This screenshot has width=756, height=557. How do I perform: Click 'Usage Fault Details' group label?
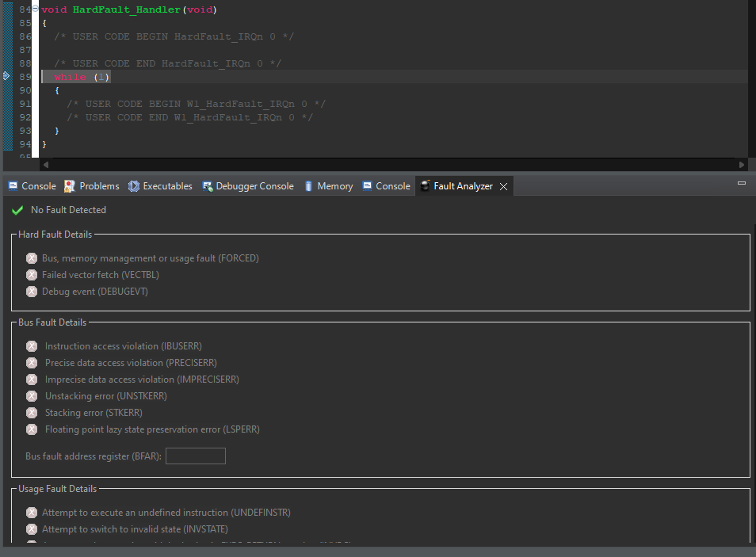click(57, 489)
